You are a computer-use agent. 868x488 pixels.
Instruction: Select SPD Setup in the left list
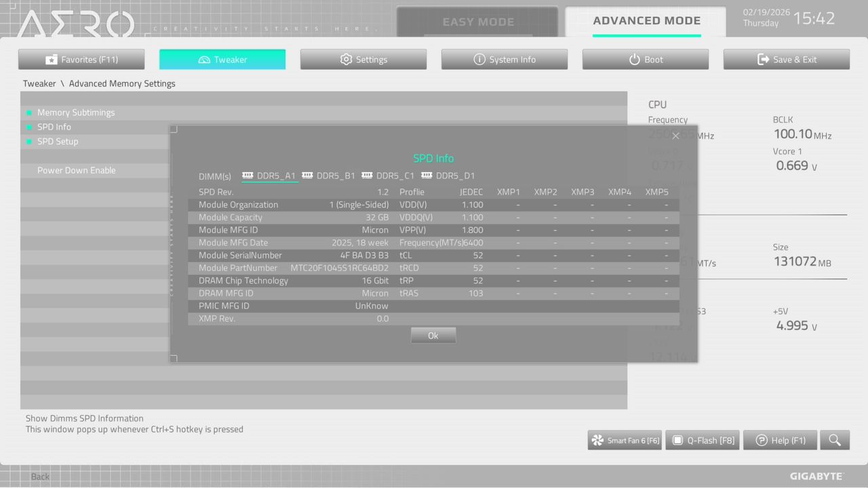click(x=58, y=141)
